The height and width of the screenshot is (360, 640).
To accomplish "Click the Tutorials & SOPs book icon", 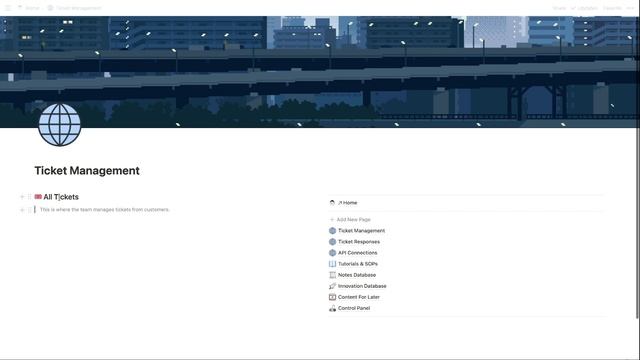I will [x=332, y=264].
